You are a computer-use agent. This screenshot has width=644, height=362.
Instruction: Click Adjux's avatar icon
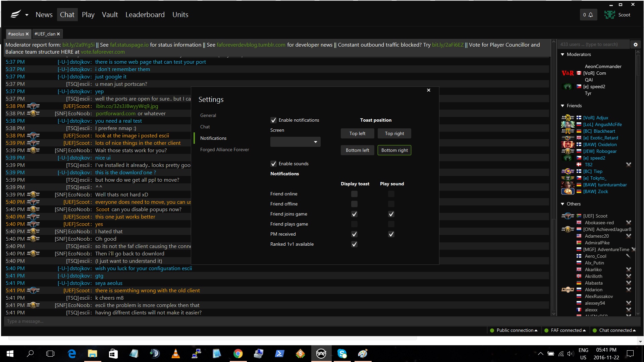[568, 118]
